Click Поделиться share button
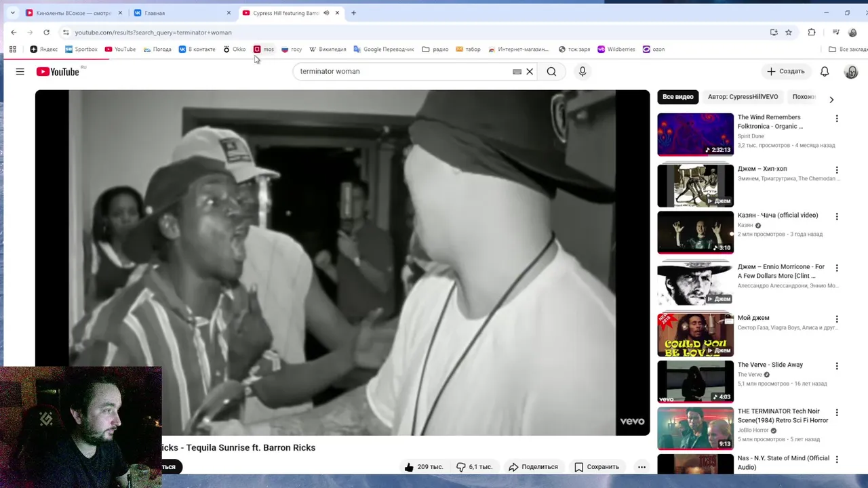 click(533, 467)
